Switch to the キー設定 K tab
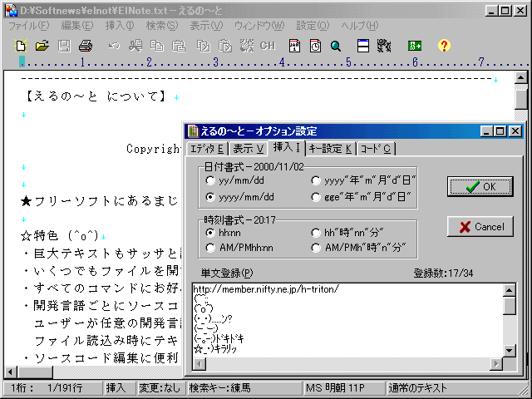 click(331, 149)
